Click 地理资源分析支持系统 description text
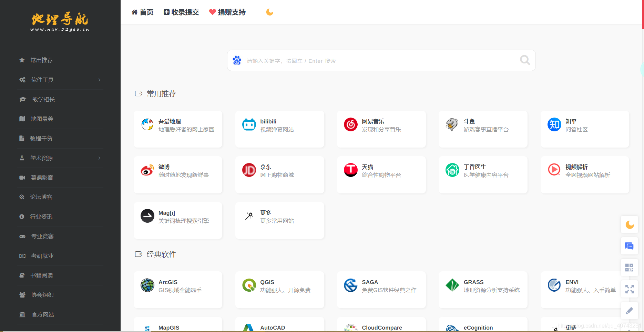Viewport: 644px width, 332px height. pyautogui.click(x=492, y=290)
